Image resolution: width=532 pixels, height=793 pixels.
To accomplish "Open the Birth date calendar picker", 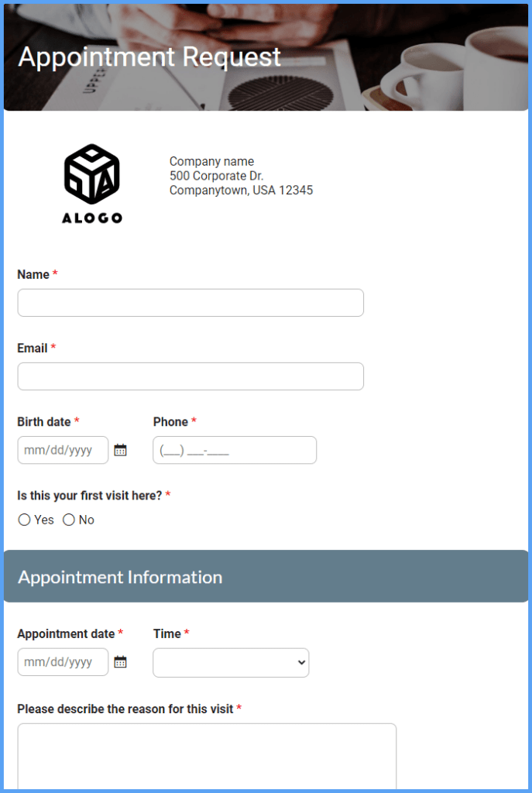I will click(120, 449).
